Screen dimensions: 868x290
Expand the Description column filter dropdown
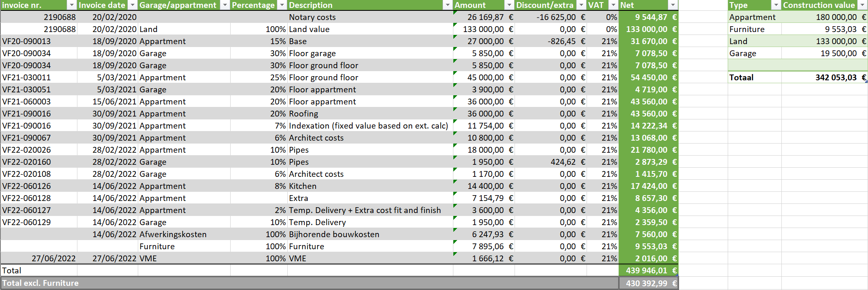coord(448,5)
